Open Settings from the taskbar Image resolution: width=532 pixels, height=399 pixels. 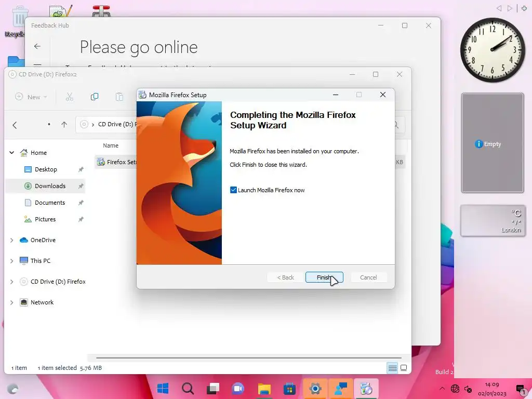click(315, 389)
